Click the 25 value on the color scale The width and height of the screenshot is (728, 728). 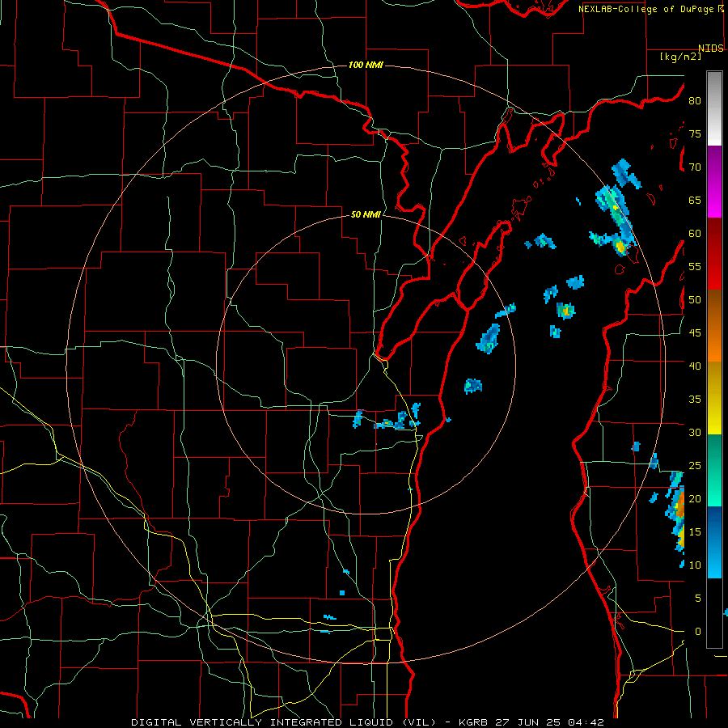tap(695, 465)
